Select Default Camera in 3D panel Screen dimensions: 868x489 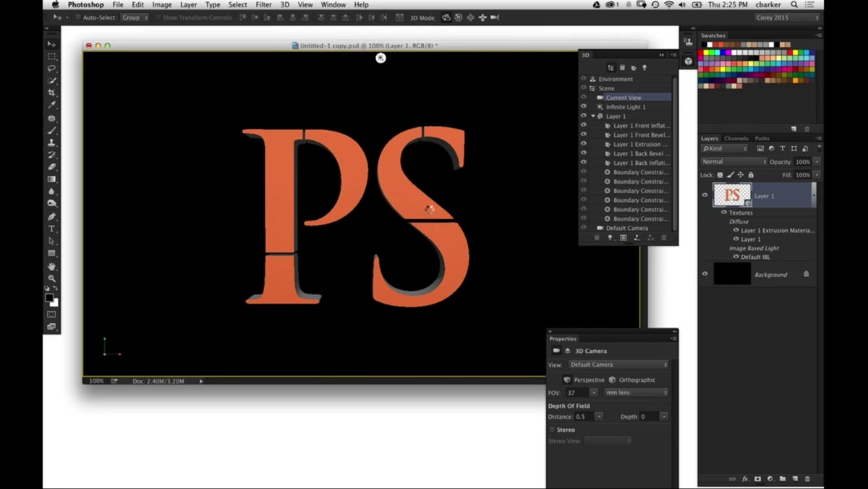pos(626,228)
